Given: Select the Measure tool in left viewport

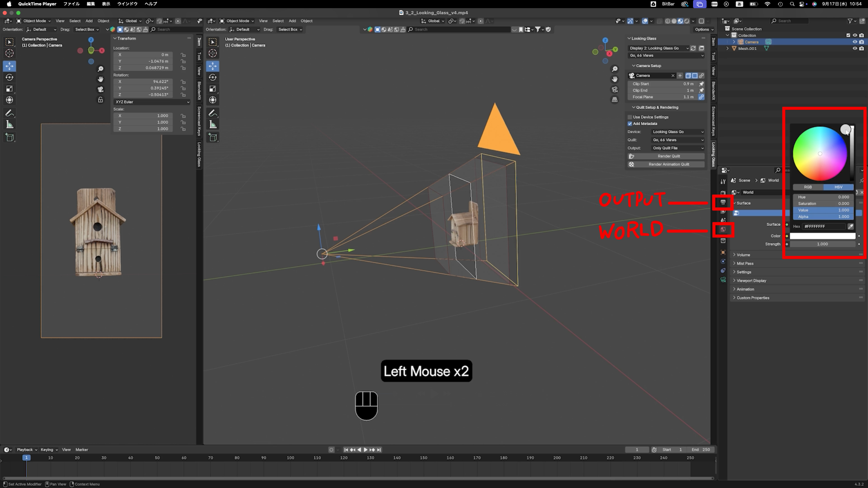Looking at the screenshot, I should tap(9, 125).
